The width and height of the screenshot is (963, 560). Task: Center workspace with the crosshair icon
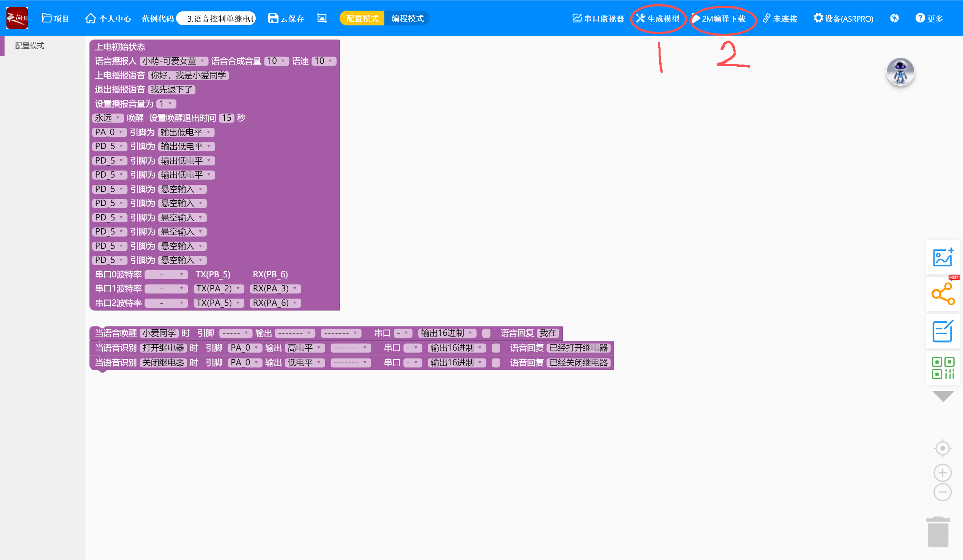[x=943, y=448]
